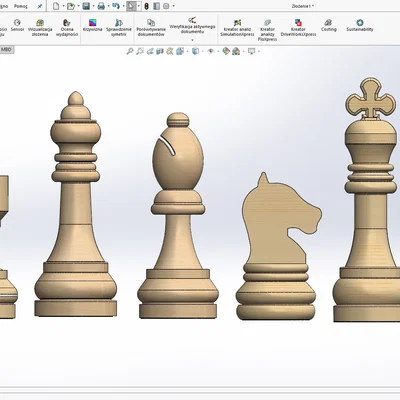Open the Sustainability tool
The image size is (400, 400).
(x=359, y=25)
